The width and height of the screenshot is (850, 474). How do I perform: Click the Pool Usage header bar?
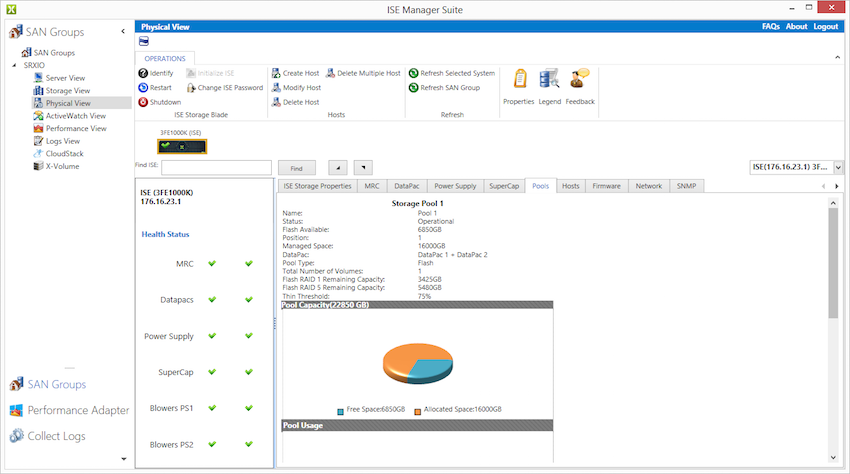(417, 425)
